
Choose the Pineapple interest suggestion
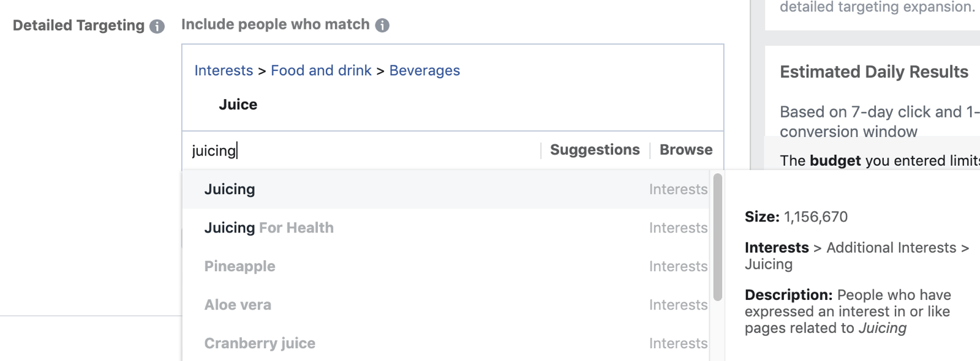[447, 266]
